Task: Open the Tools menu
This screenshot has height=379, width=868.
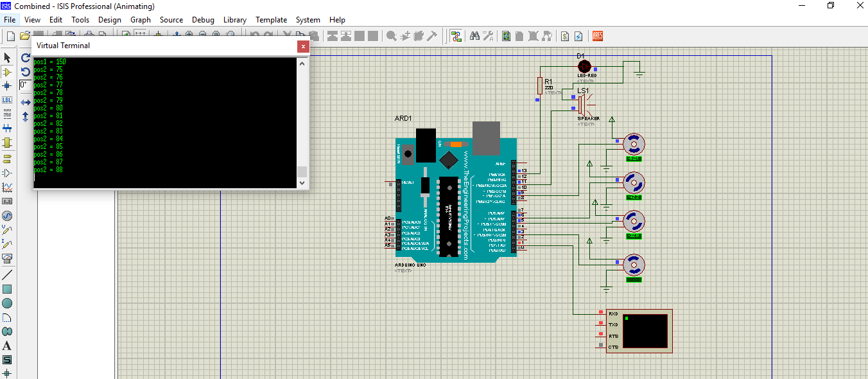Action: tap(80, 20)
